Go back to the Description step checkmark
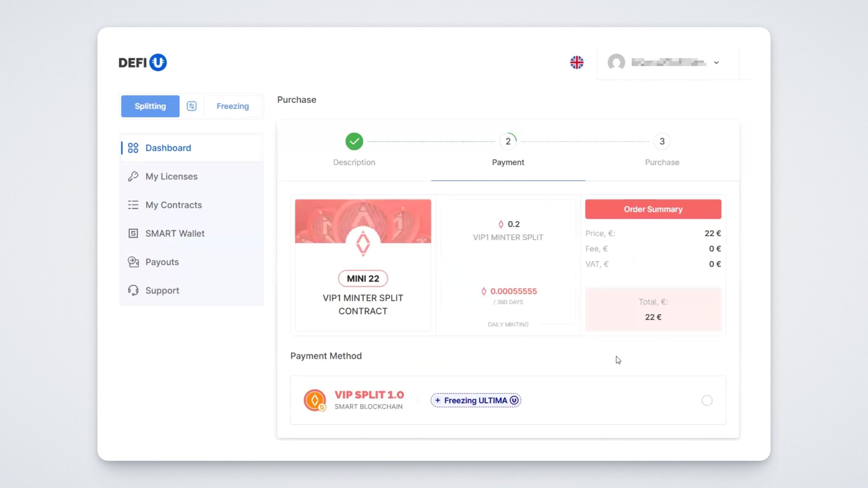The width and height of the screenshot is (868, 488). tap(354, 141)
